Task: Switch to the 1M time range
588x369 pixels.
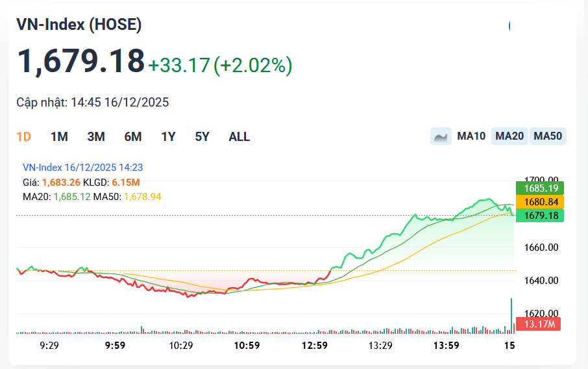Action: (59, 136)
